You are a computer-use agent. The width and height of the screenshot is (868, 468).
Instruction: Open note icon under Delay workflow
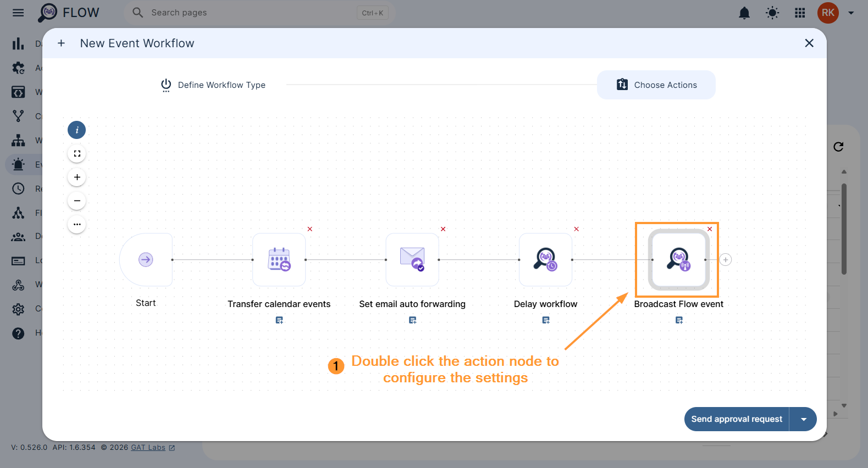546,320
